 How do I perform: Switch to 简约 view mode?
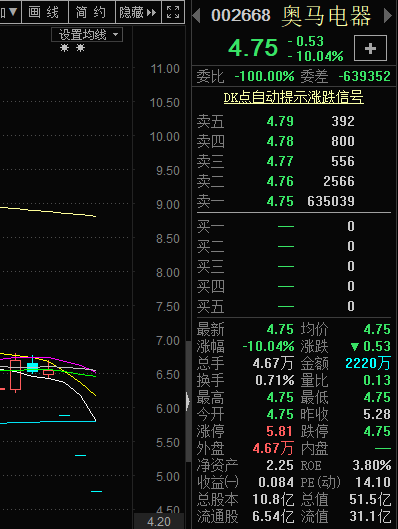pyautogui.click(x=91, y=12)
